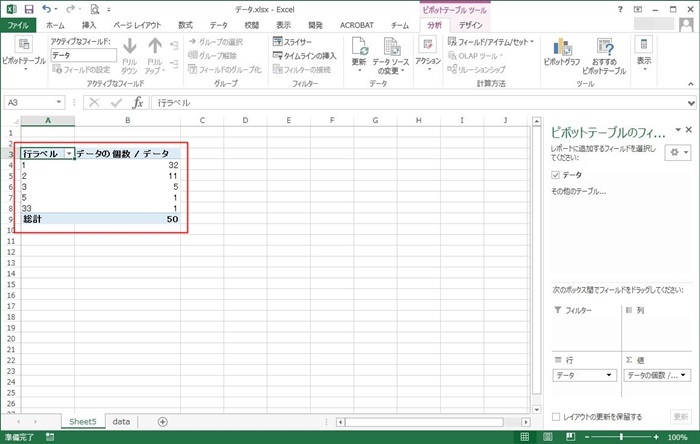The width and height of the screenshot is (700, 444).
Task: Insert a スライサー
Action: point(292,41)
